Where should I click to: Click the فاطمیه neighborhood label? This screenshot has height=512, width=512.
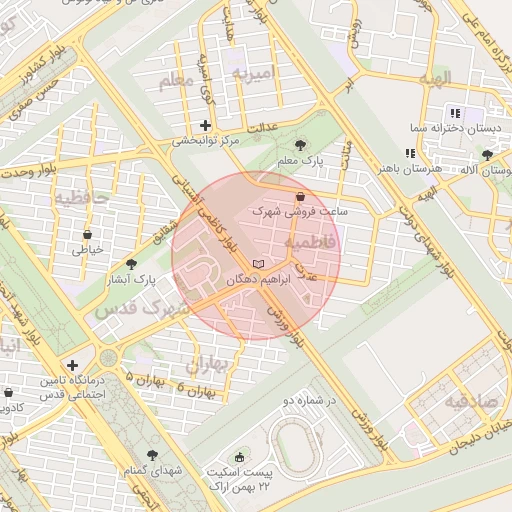[x=310, y=242]
